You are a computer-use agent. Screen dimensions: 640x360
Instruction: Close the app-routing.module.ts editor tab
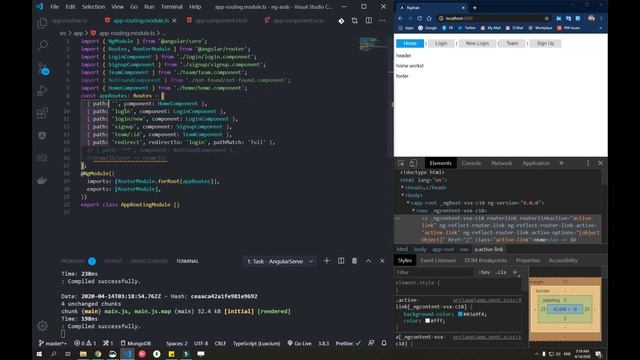(174, 20)
